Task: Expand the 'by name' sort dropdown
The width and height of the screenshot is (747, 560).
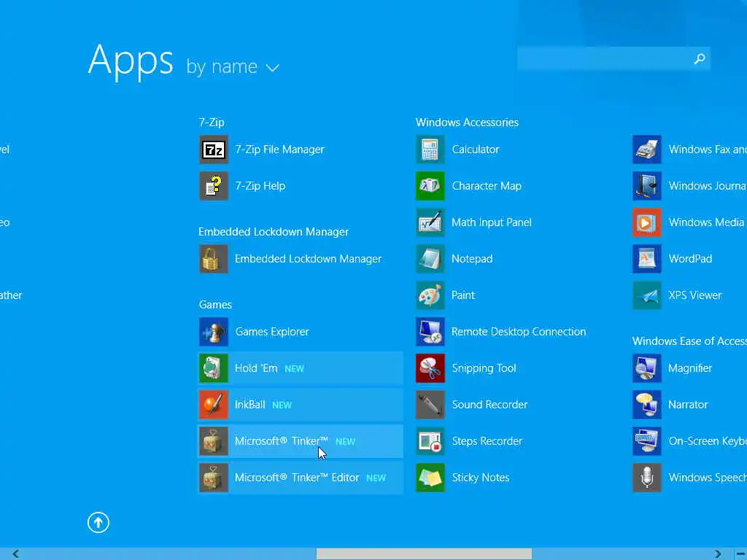Action: [233, 66]
